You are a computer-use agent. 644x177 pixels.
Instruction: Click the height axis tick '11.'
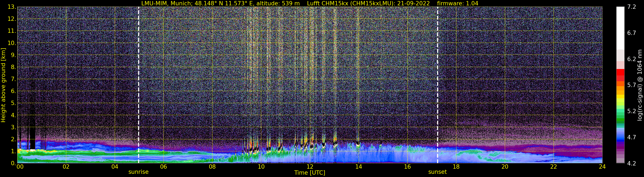[x=12, y=31]
